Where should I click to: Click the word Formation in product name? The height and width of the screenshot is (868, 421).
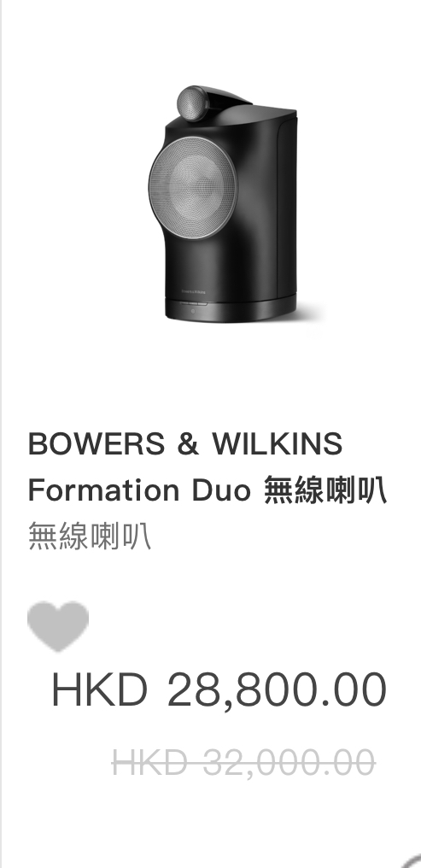pyautogui.click(x=103, y=490)
